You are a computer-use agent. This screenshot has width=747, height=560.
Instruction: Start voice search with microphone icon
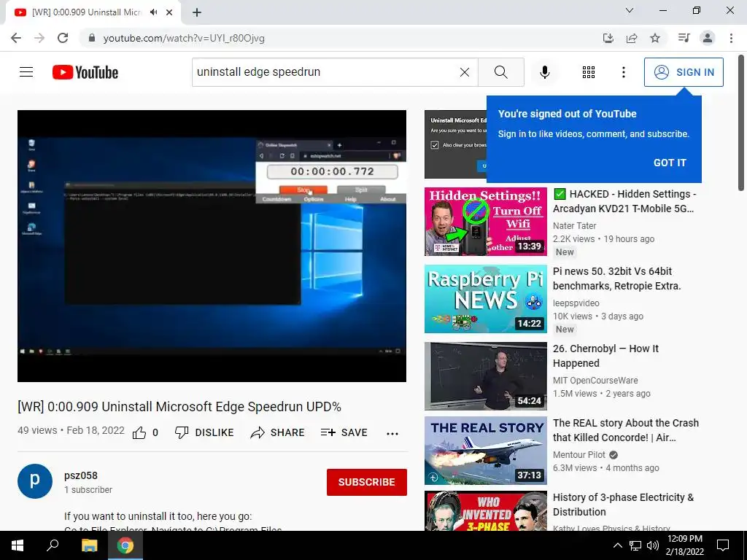(x=545, y=72)
